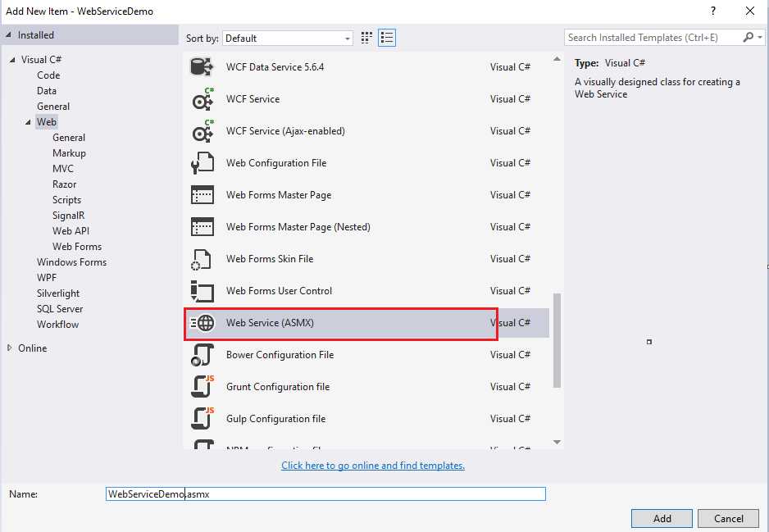Image resolution: width=769 pixels, height=532 pixels.
Task: Collapse the Installed section
Action: [8, 34]
